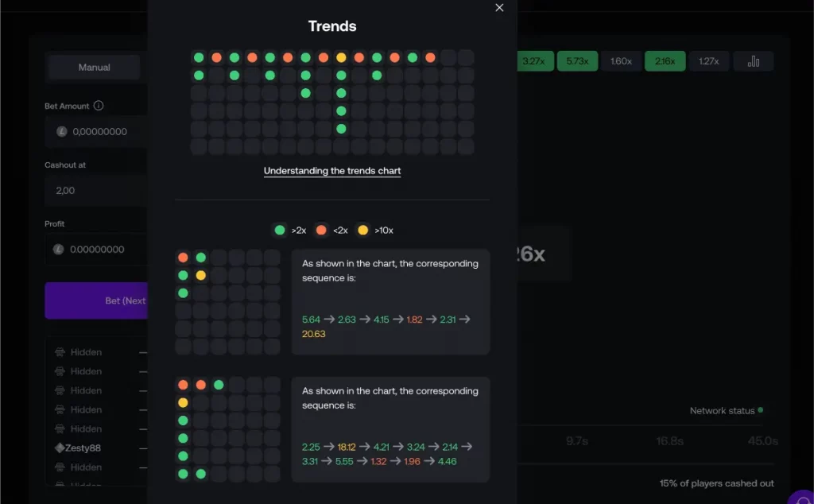This screenshot has width=814, height=504.
Task: Click the red 1.32 sequence value
Action: coord(378,461)
